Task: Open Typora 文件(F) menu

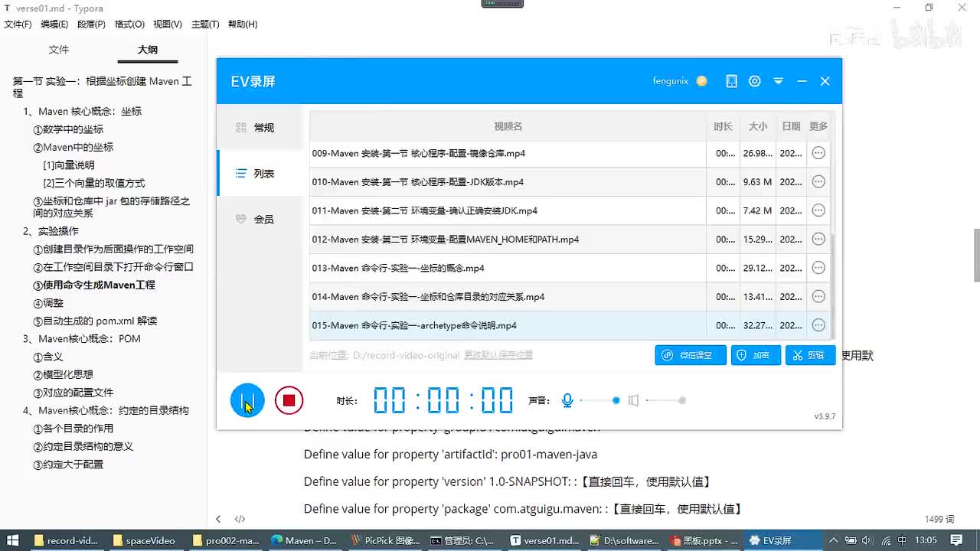Action: pos(18,24)
